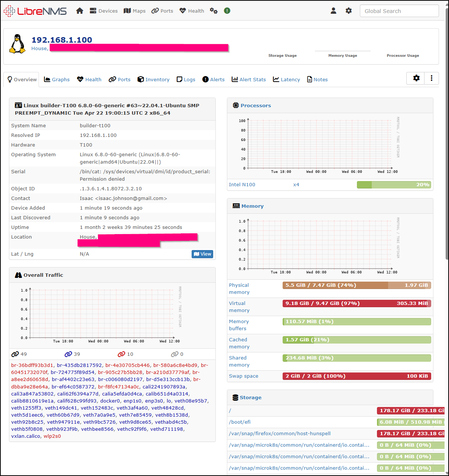Click the Processor Usage header label
Viewport: 449px width, 476px height.
[x=403, y=56]
